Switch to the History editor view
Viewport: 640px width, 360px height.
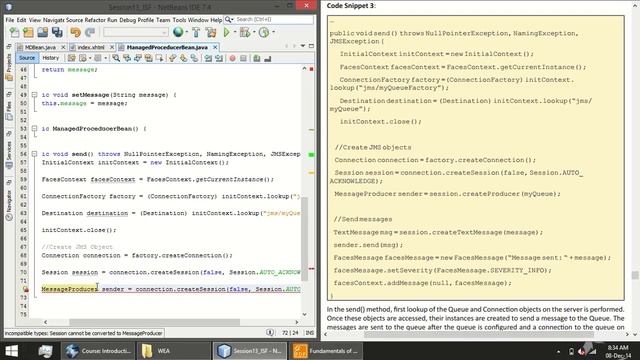[x=51, y=58]
